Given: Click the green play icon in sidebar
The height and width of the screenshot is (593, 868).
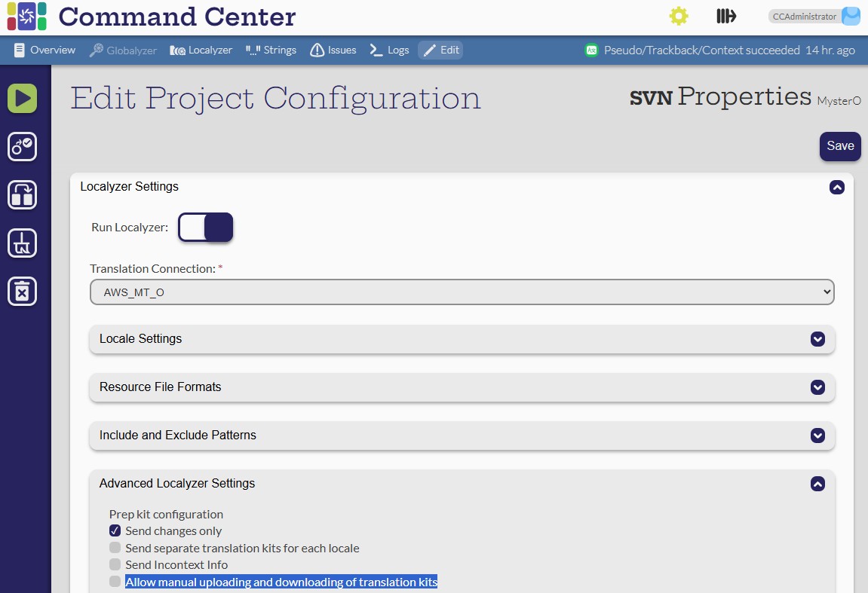Looking at the screenshot, I should click(x=23, y=98).
